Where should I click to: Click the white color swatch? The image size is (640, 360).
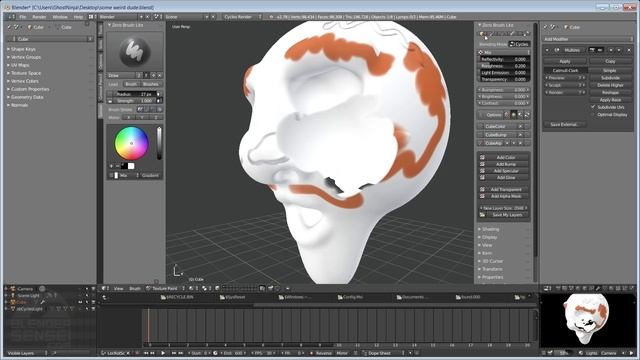[131, 166]
